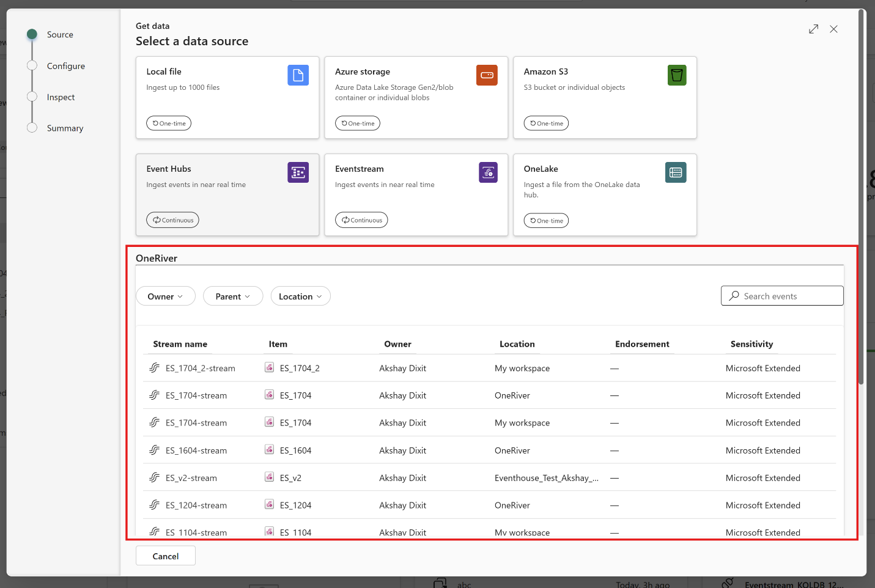Click the ES_v2 item icon

click(269, 477)
